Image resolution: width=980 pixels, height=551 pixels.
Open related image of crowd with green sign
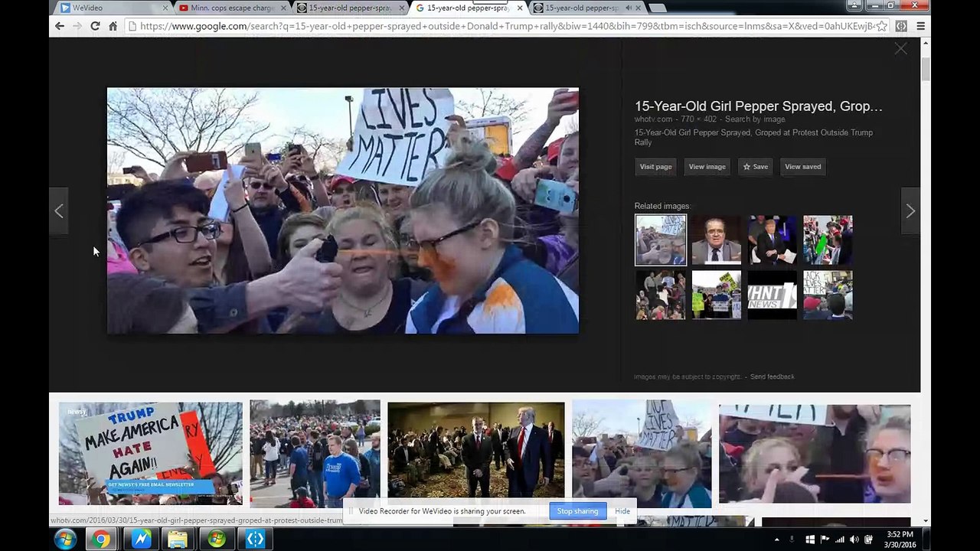[x=828, y=240]
